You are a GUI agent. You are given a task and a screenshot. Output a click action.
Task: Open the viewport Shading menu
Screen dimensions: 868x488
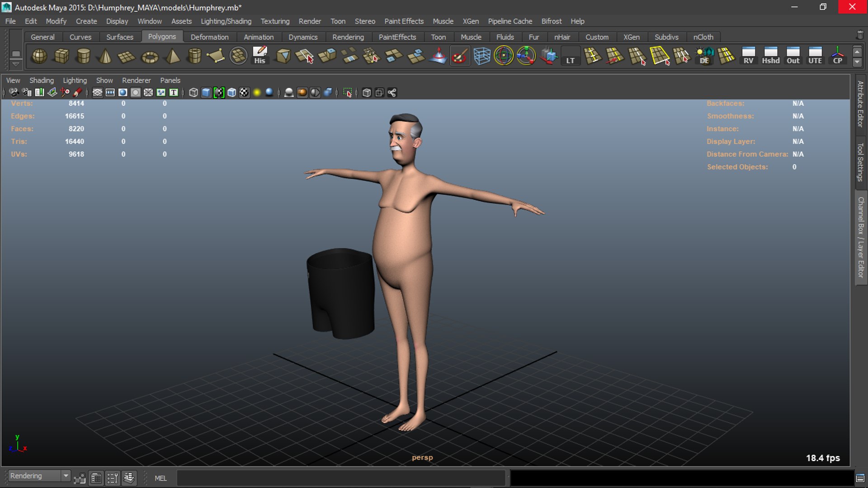(x=42, y=81)
